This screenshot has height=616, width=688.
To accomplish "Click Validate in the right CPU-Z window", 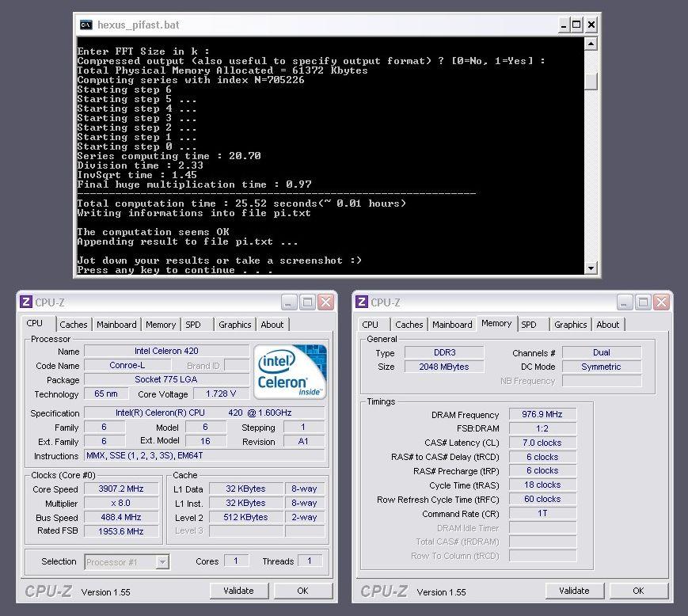I will click(574, 591).
